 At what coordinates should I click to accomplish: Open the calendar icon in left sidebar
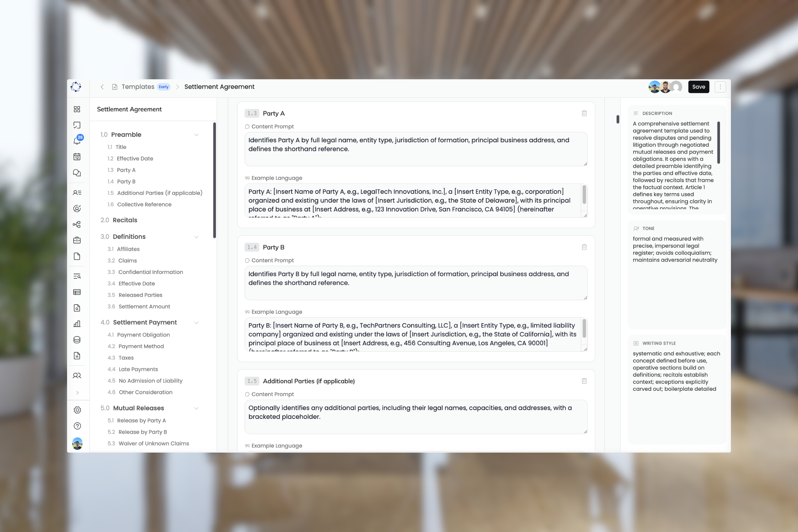[x=77, y=157]
